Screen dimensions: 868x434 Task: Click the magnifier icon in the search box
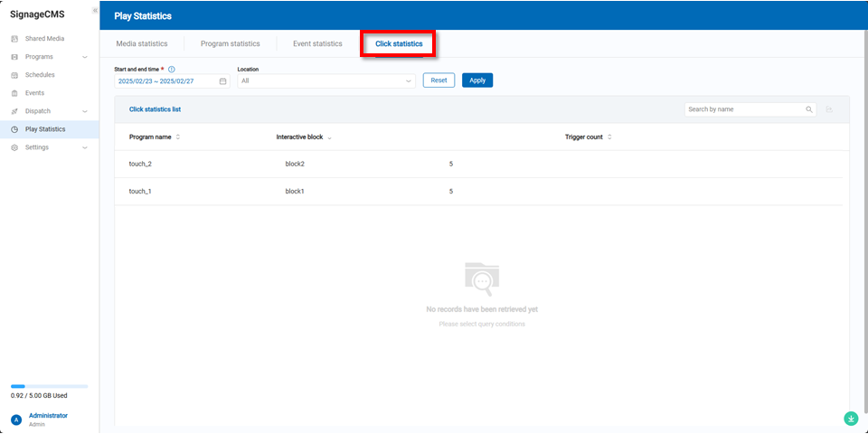pos(809,109)
